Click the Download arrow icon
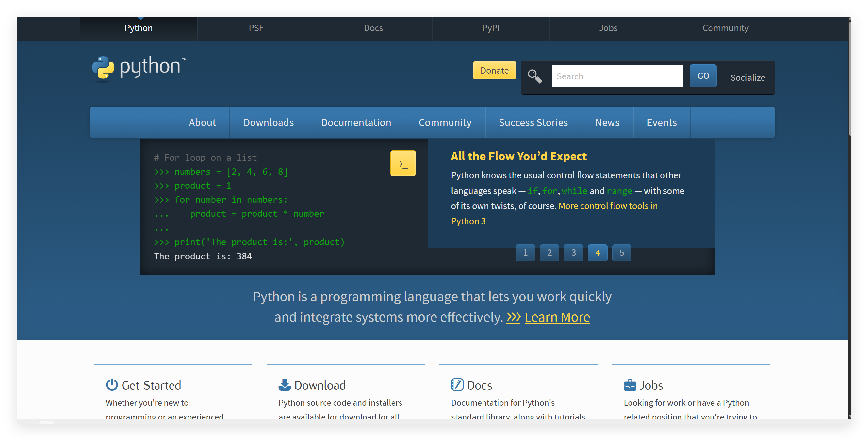 285,385
